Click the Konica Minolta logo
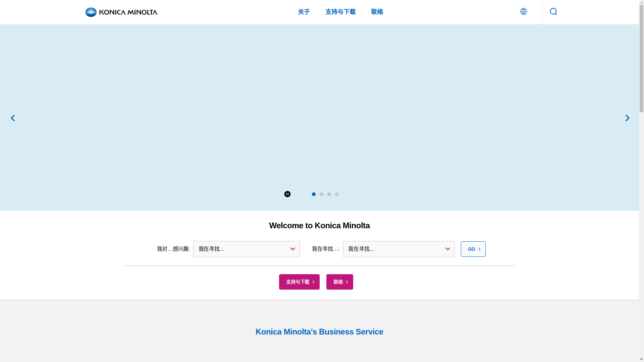Image resolution: width=644 pixels, height=362 pixels. [x=121, y=12]
